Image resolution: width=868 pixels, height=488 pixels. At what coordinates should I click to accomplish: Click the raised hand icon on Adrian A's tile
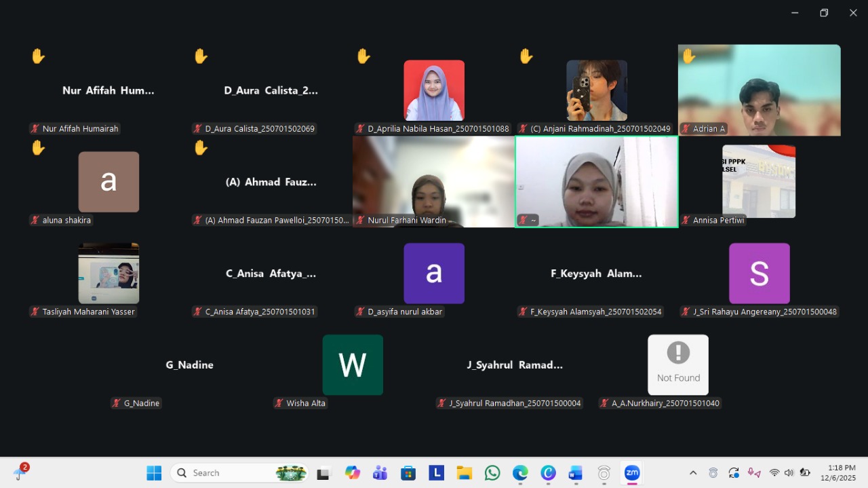click(689, 56)
